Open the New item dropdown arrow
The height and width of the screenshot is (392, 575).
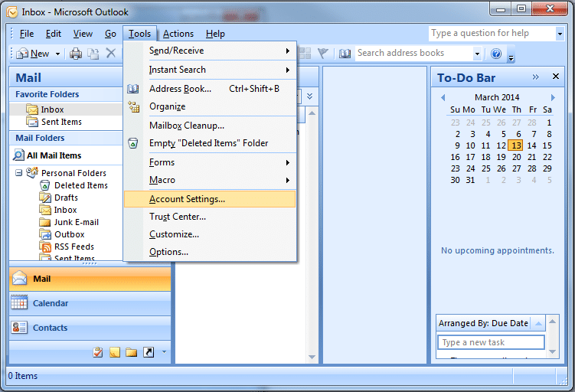tap(57, 54)
